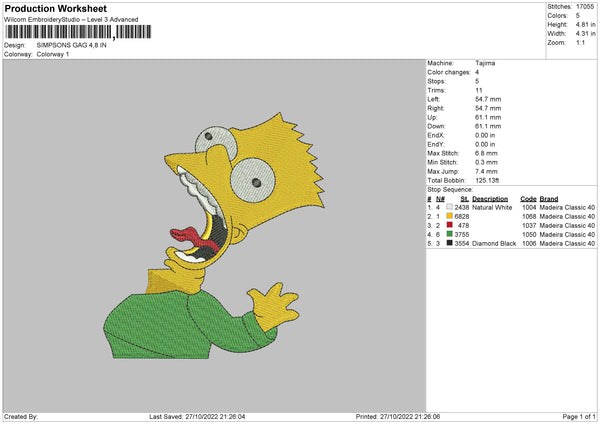The width and height of the screenshot is (600, 424).
Task: Click the 'EndX:' label
Action: tap(436, 135)
